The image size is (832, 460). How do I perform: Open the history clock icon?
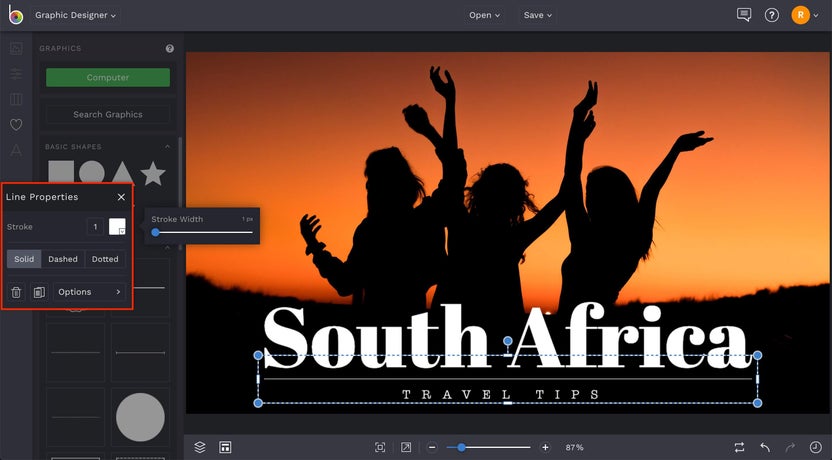click(815, 447)
